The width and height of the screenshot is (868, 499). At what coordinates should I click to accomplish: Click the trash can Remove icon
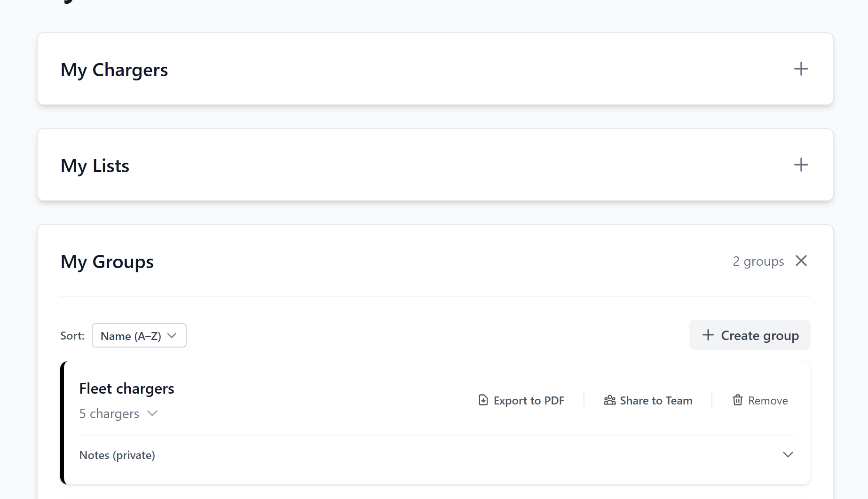click(737, 400)
